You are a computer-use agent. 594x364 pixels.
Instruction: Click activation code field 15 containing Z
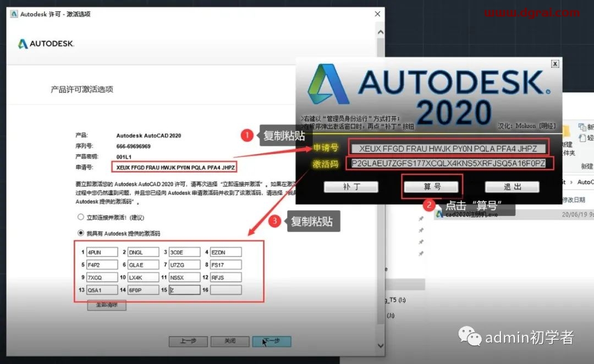pos(184,290)
